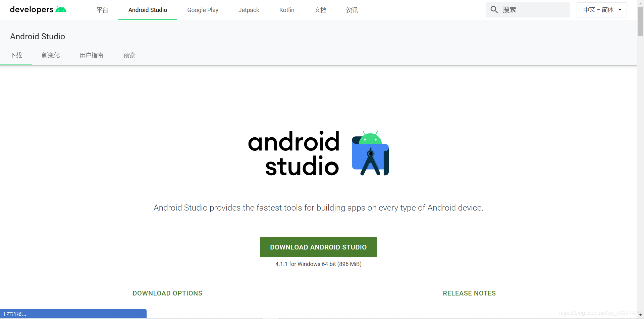Image resolution: width=644 pixels, height=319 pixels.
Task: Open the Release Notes link
Action: pyautogui.click(x=469, y=293)
